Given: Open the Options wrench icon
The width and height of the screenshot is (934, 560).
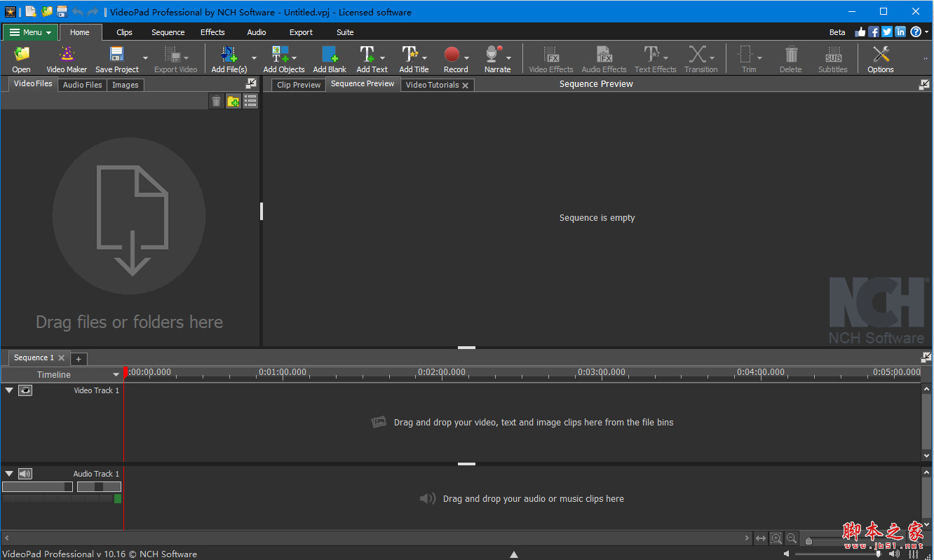Looking at the screenshot, I should (x=881, y=55).
